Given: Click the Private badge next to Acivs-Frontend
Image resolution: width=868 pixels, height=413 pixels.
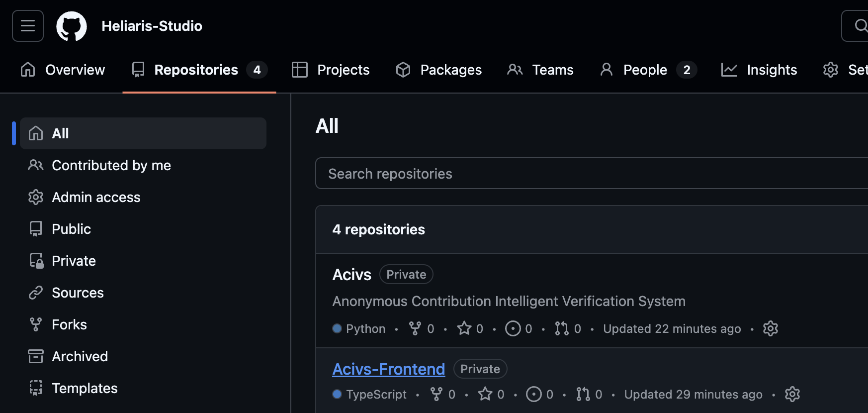Looking at the screenshot, I should (x=480, y=369).
